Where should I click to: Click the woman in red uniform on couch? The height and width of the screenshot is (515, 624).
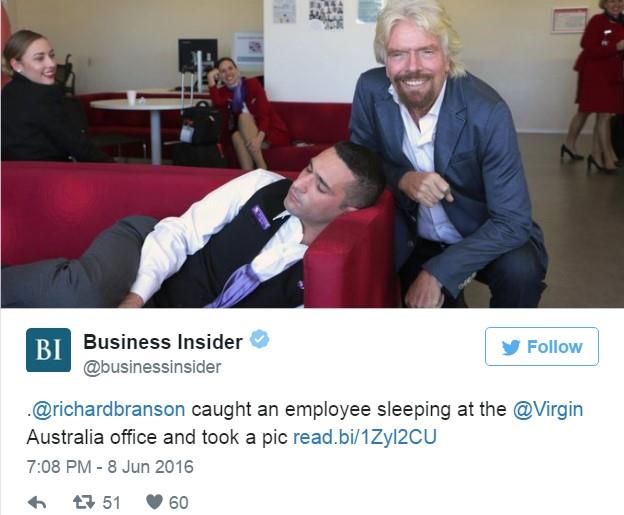247,113
